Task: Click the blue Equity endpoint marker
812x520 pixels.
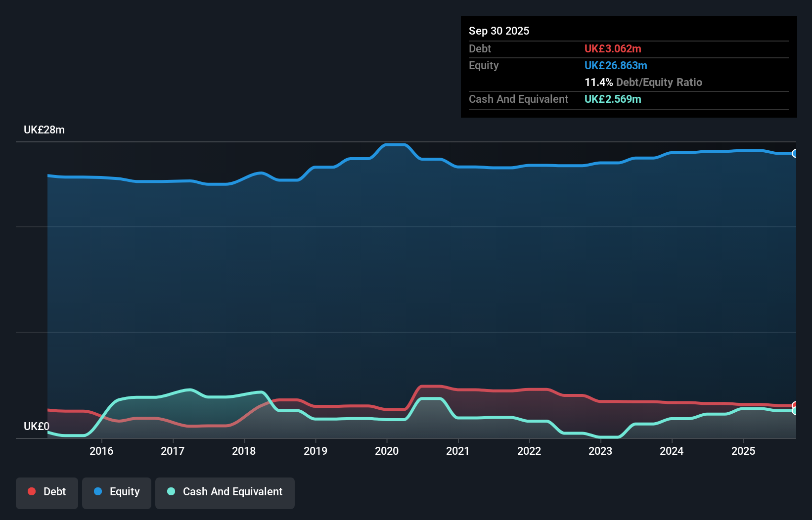Action: pos(795,153)
